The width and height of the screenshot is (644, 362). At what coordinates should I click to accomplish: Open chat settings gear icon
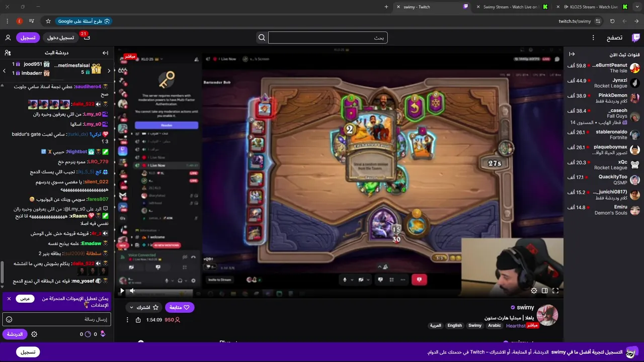pyautogui.click(x=34, y=334)
